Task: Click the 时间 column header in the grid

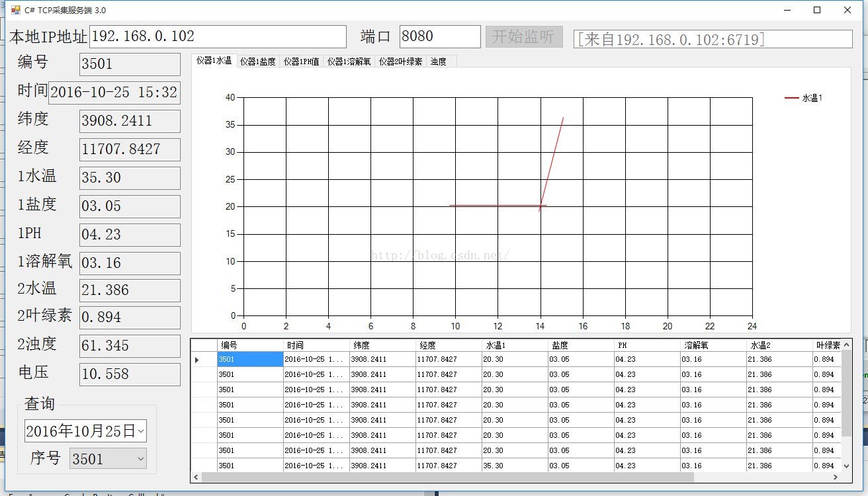Action: [316, 345]
